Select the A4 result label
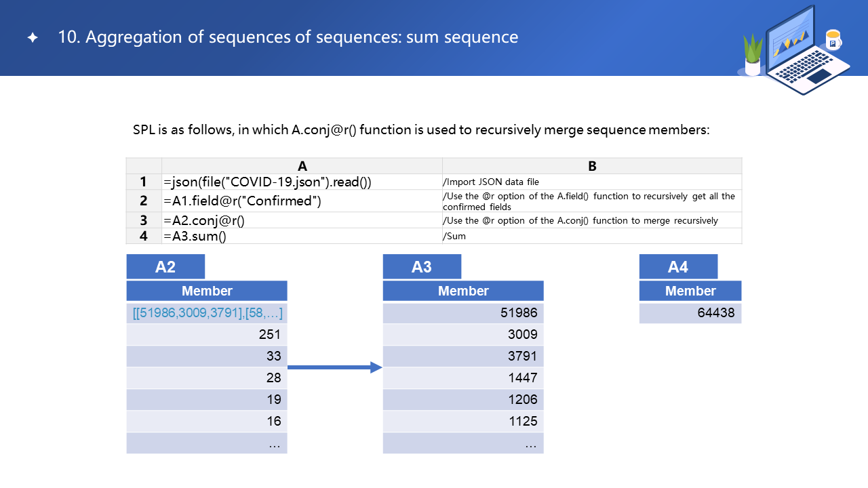 click(678, 267)
